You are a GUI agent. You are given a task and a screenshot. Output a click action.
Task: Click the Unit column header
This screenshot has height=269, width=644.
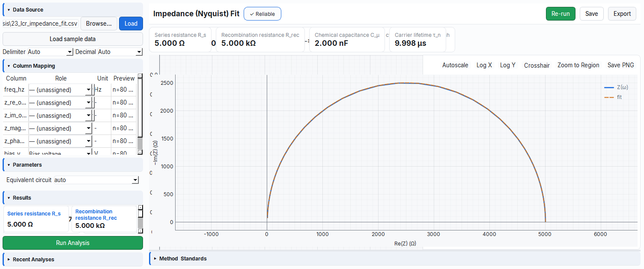[x=103, y=78]
